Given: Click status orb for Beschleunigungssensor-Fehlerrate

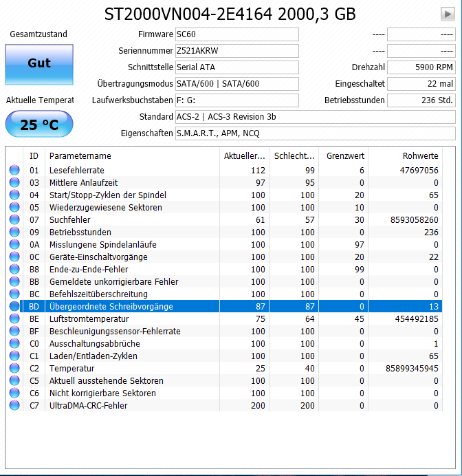Looking at the screenshot, I should (x=14, y=331).
